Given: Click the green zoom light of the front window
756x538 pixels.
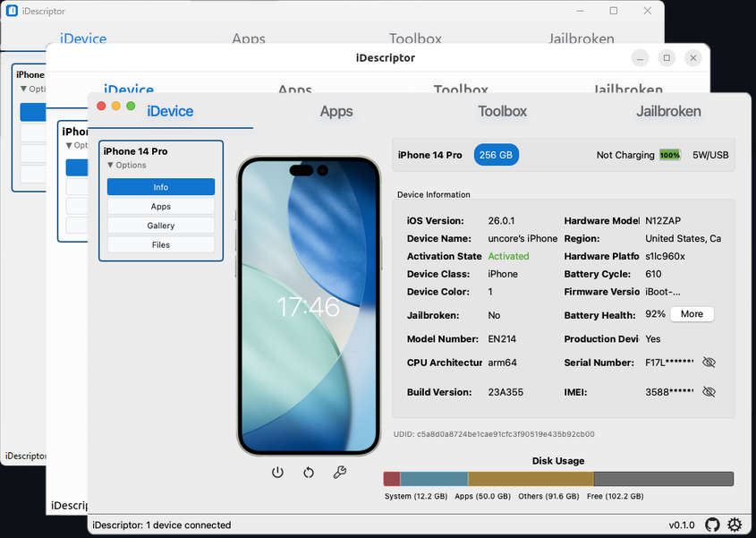Looking at the screenshot, I should coord(131,107).
